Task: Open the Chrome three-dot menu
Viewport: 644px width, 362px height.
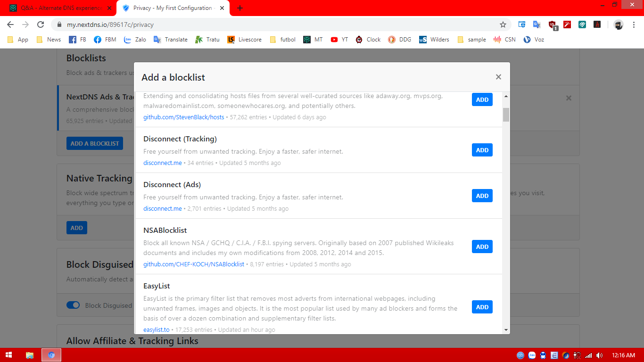Action: point(633,25)
